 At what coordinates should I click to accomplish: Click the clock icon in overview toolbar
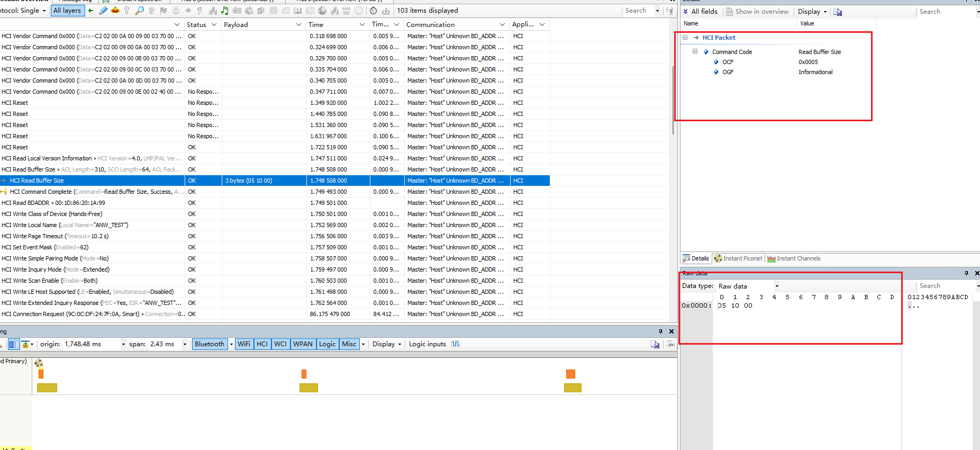[373, 11]
